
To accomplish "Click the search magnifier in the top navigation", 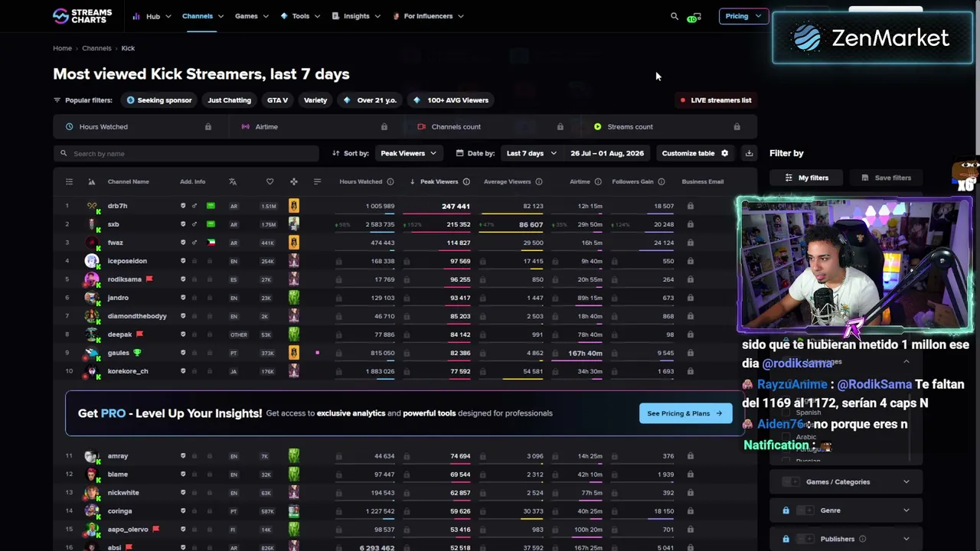I will pos(675,16).
